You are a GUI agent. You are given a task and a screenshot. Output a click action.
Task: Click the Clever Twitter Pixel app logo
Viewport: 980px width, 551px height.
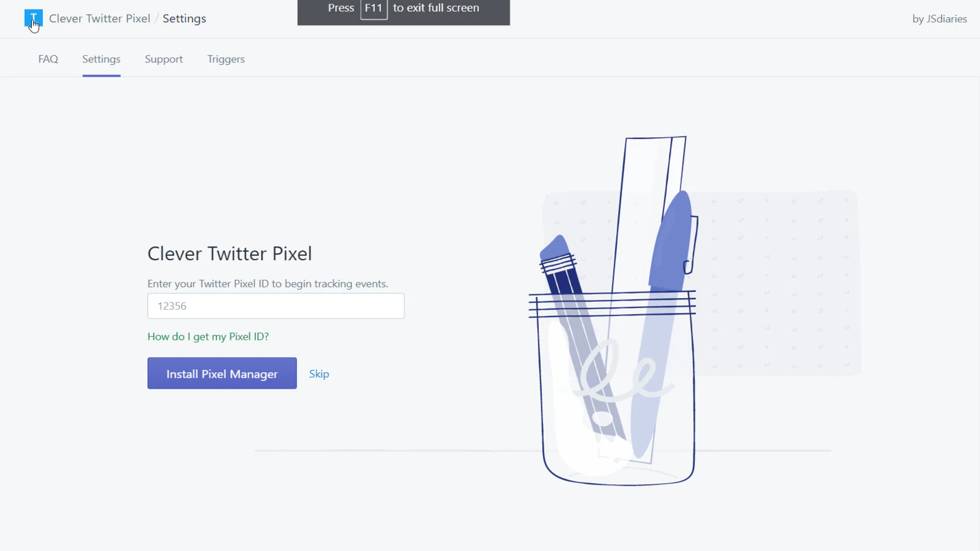coord(33,18)
